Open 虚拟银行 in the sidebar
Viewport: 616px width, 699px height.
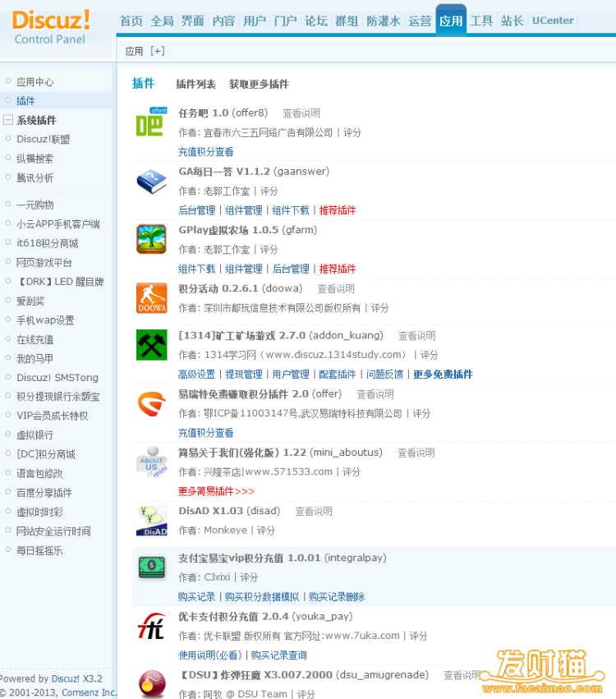tap(34, 435)
